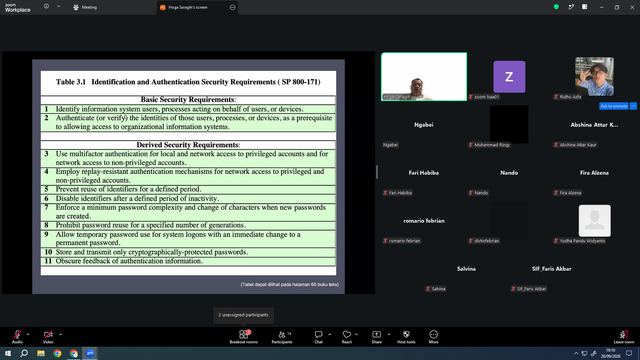Image resolution: width=640 pixels, height=360 pixels.
Task: Select Ridho Azfa's video thumbnail
Action: point(594,76)
